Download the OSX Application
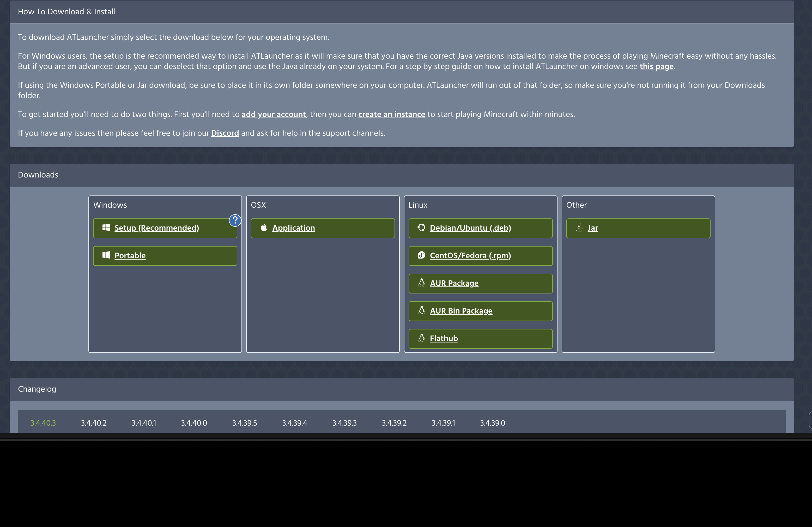This screenshot has width=812, height=527. [293, 228]
